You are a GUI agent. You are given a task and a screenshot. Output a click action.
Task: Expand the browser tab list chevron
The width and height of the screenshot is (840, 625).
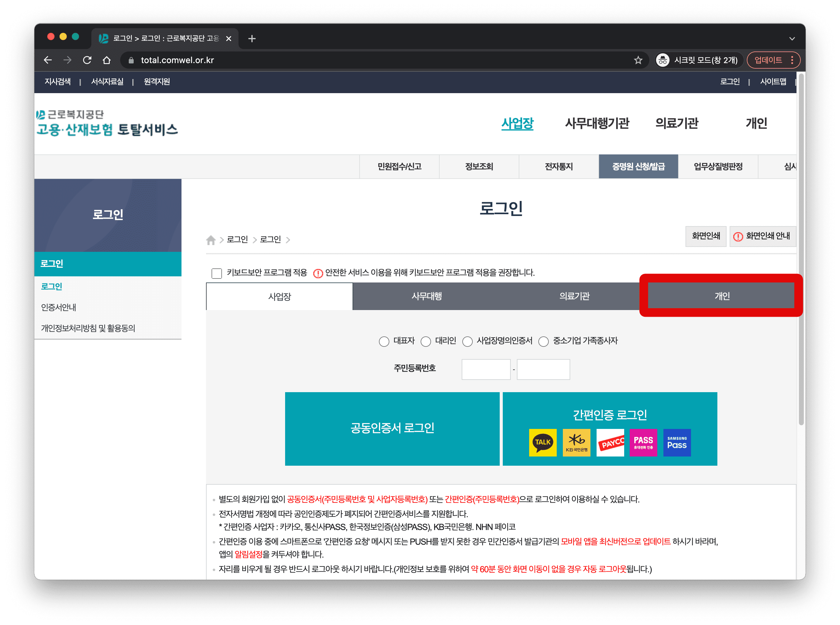point(792,39)
